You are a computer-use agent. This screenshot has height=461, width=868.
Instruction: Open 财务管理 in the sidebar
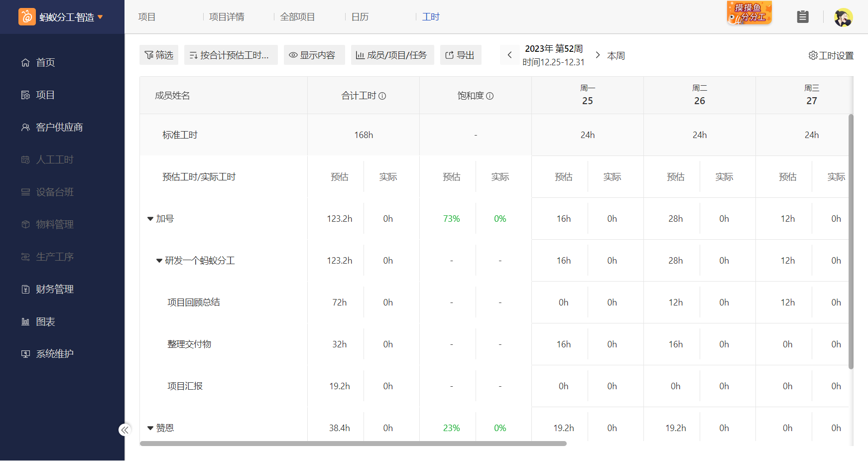(x=55, y=289)
